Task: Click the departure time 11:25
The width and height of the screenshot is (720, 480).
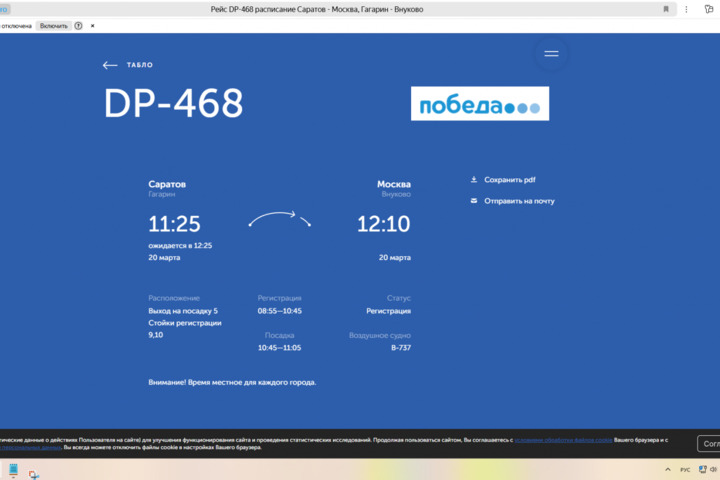Action: click(174, 224)
